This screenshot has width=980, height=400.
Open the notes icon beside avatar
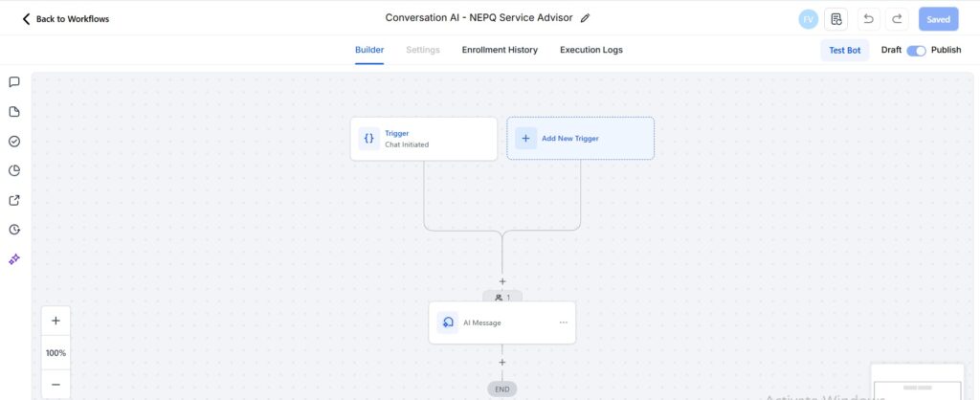point(836,19)
